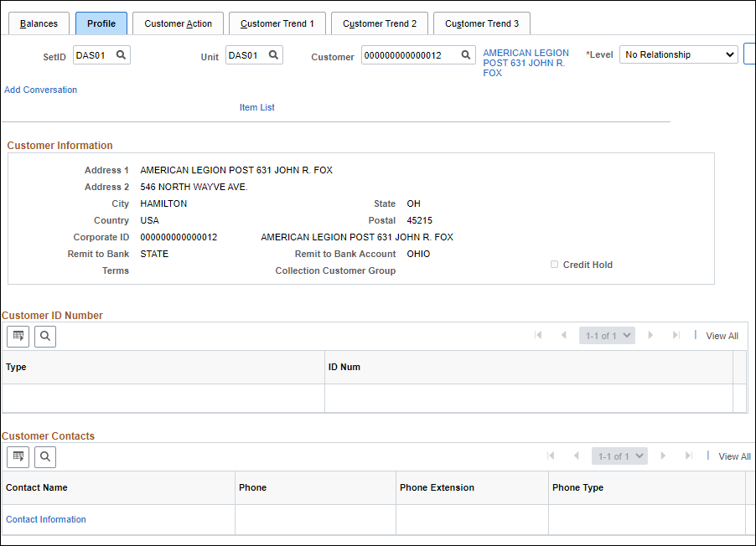The image size is (756, 546).
Task: Click the Phone column header
Action: pos(315,487)
